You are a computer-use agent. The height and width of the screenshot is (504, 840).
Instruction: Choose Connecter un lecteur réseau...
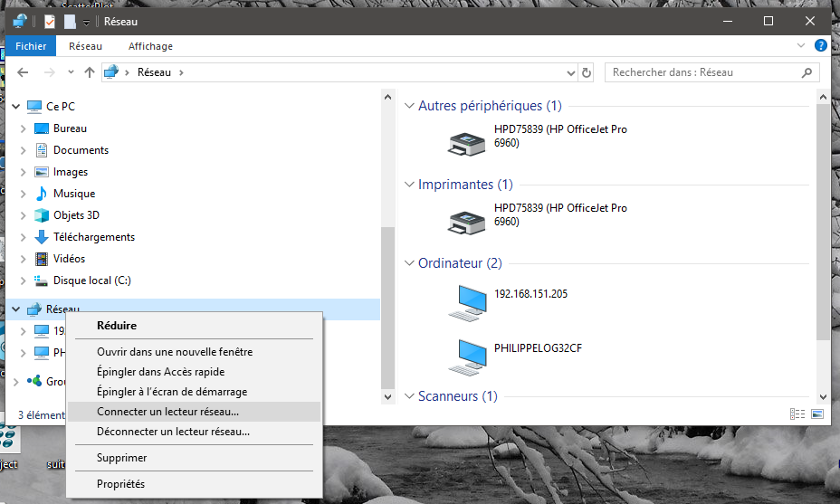pos(194,412)
